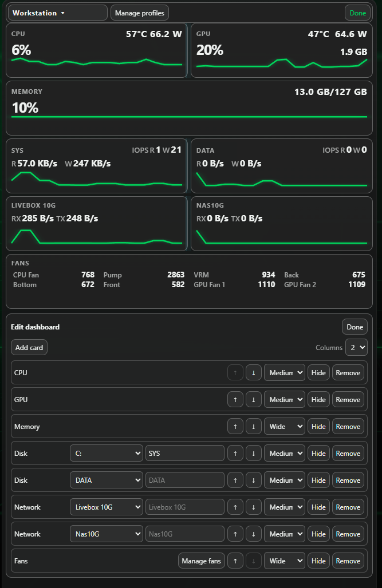Screen dimensions: 382x588
Task: Open the Nas10G row size dropdown
Action: 284,534
